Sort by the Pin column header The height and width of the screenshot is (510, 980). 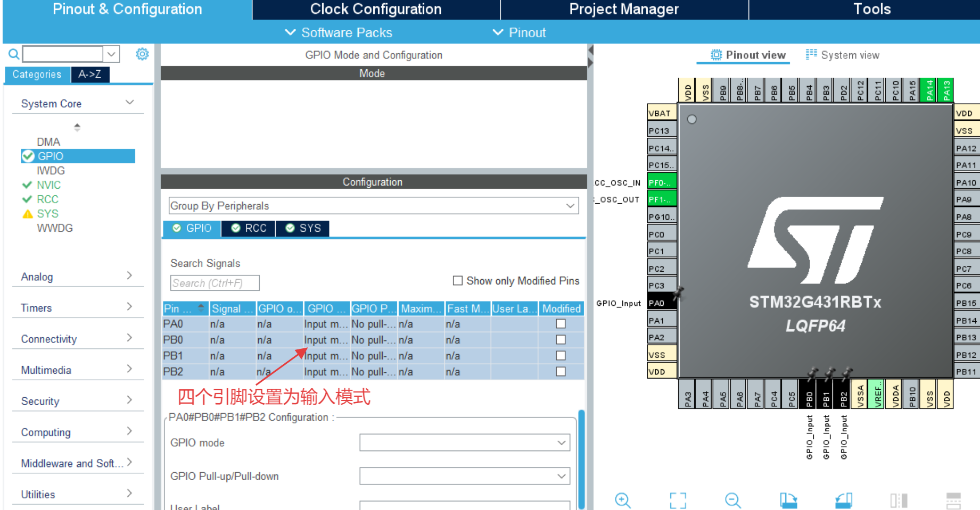click(185, 308)
